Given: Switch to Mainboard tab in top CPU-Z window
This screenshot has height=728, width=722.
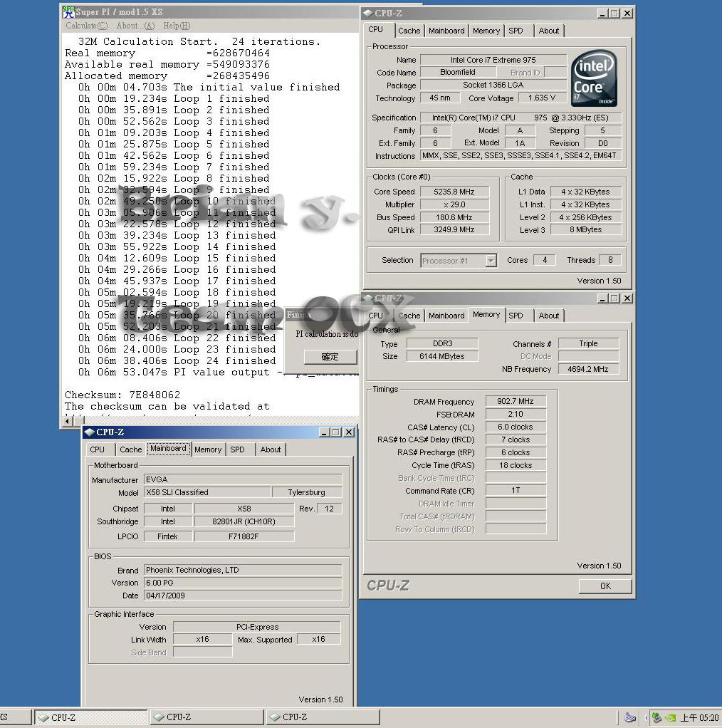Looking at the screenshot, I should pos(446,31).
